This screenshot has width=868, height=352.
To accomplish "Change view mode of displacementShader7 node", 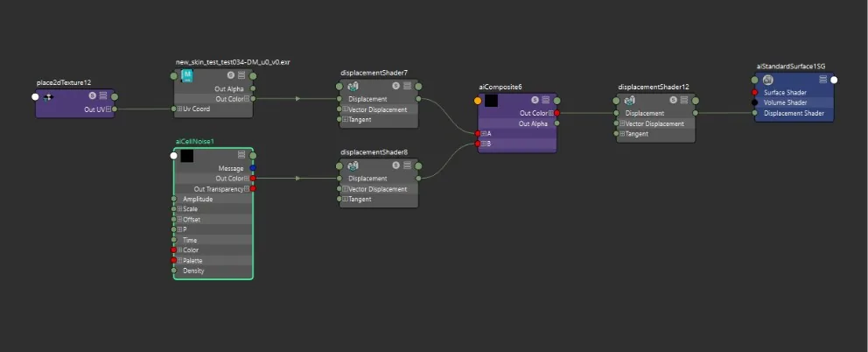I will [407, 86].
